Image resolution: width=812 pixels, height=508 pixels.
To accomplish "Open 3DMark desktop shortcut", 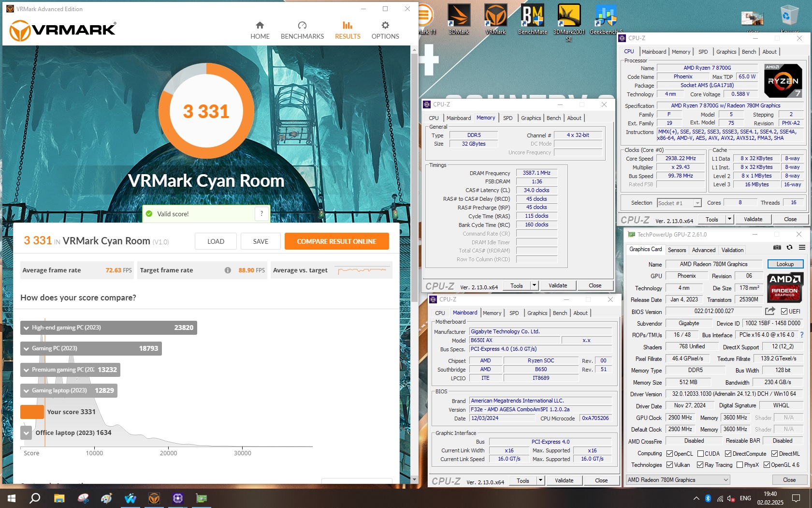I will 459,19.
